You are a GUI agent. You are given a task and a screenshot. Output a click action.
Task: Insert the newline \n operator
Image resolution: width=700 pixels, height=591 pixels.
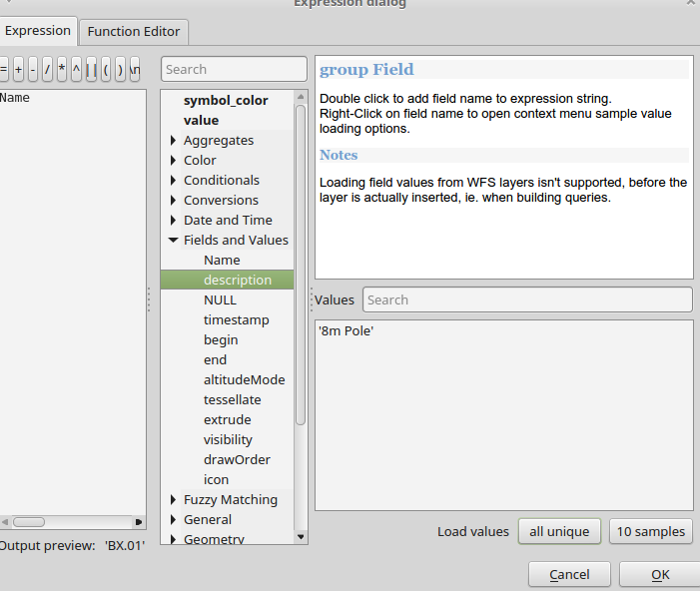[x=135, y=69]
